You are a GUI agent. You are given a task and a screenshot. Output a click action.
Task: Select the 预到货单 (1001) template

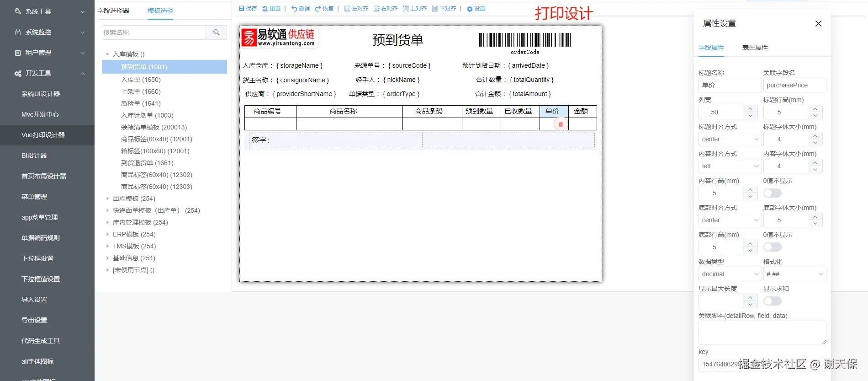point(164,67)
